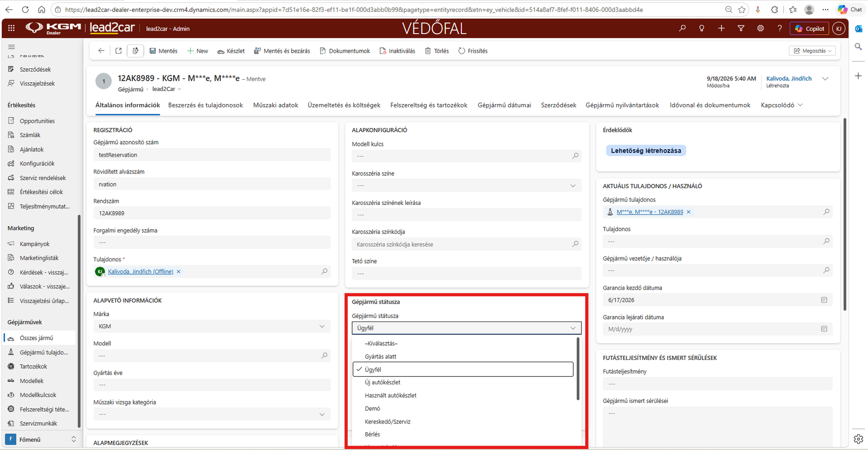Screen dimensions: 868x450
Task: Click the search magnifier in the header
Action: [682, 28]
